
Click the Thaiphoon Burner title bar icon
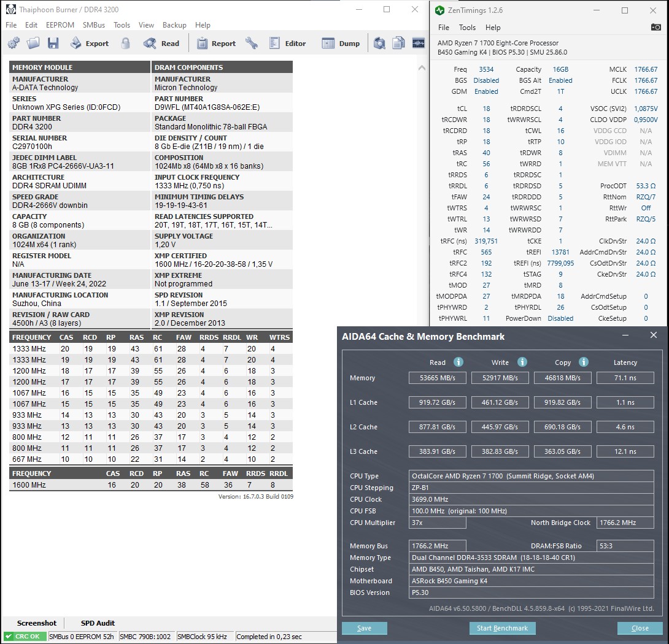[10, 9]
